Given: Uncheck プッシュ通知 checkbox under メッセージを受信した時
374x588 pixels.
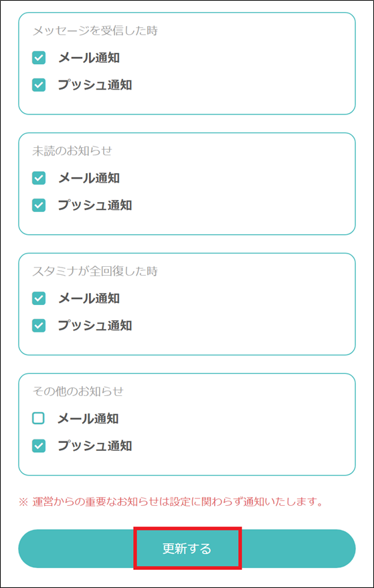Looking at the screenshot, I should click(x=39, y=85).
